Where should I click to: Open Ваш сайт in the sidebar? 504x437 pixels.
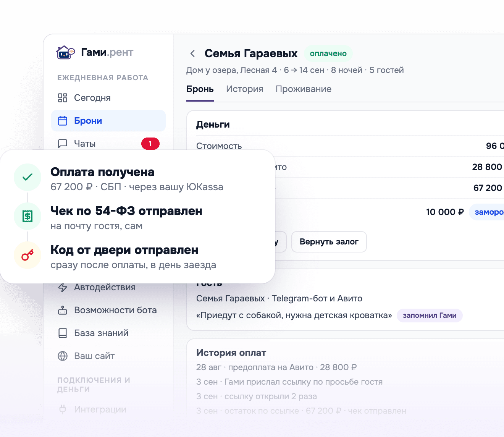point(108,356)
